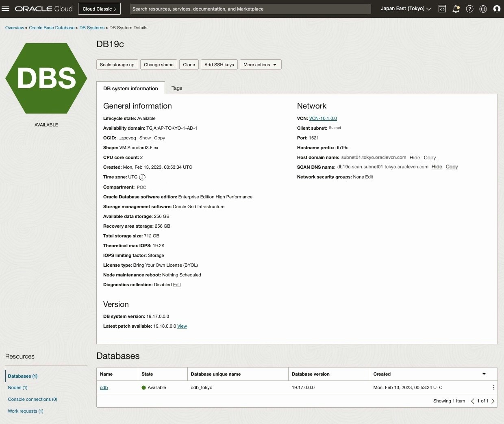Screen dimensions: 504x424
Task: Click the Time zone info icon
Action: [142, 177]
